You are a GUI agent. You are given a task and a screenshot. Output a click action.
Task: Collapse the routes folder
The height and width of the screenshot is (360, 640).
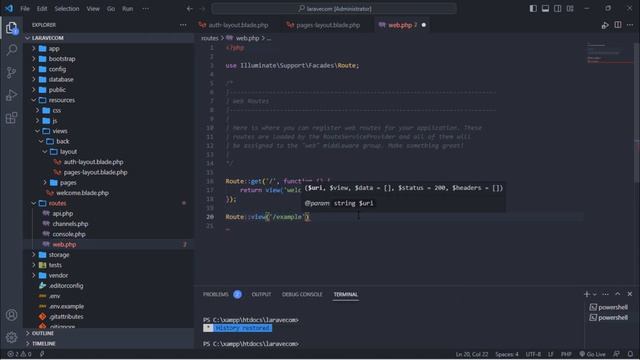pos(109,203)
